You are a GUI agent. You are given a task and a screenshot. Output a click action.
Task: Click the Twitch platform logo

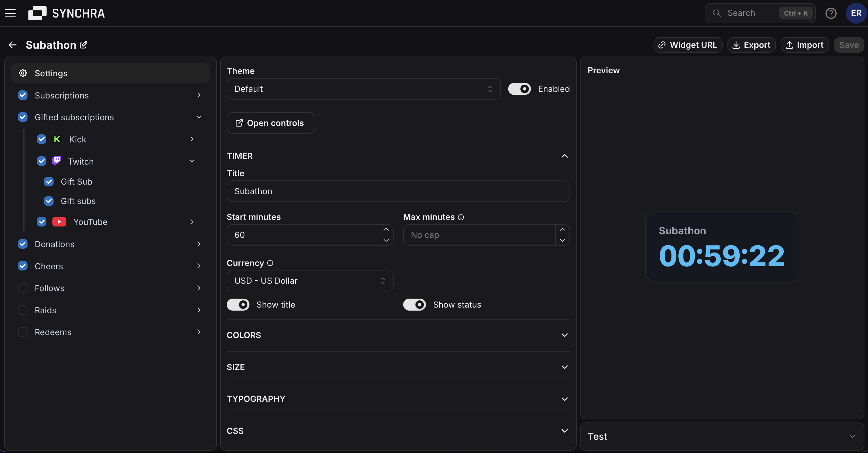pos(57,161)
